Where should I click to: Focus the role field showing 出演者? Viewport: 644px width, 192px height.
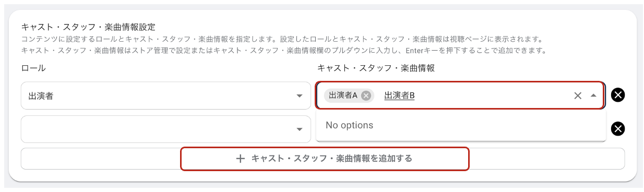tap(166, 95)
